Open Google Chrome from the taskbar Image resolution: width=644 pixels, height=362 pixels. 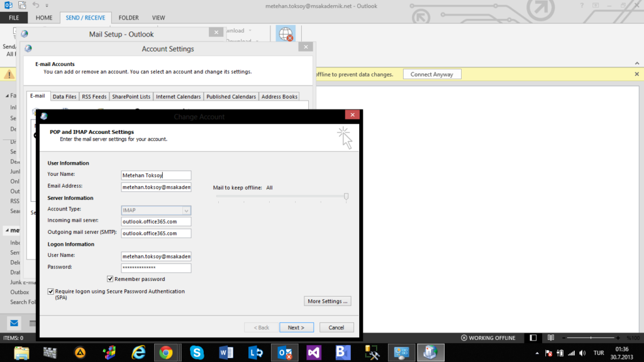(x=166, y=353)
